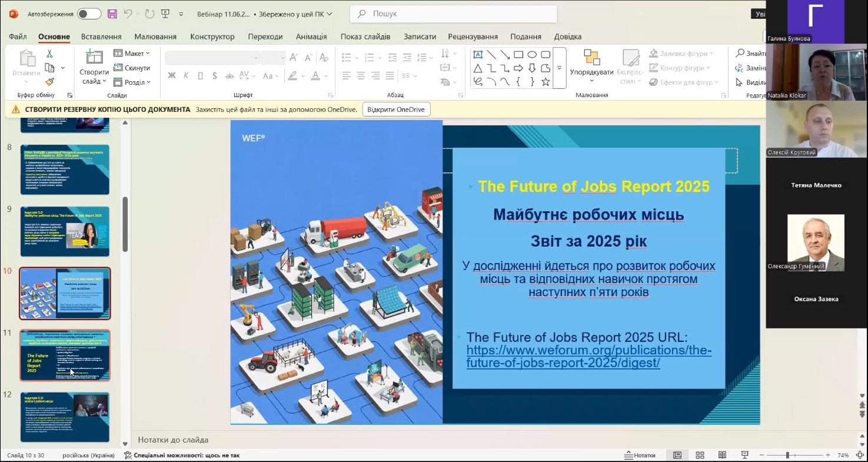Click the Відкрити OneDrive button
The width and height of the screenshot is (868, 462).
pyautogui.click(x=396, y=109)
